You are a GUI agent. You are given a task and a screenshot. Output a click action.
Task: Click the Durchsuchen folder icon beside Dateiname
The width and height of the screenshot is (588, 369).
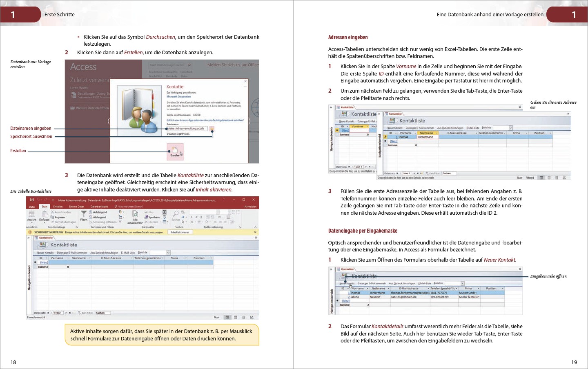pos(212,129)
